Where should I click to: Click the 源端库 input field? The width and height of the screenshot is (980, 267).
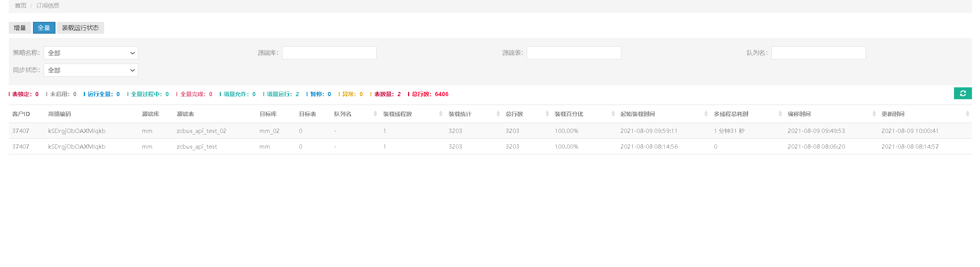coord(329,53)
